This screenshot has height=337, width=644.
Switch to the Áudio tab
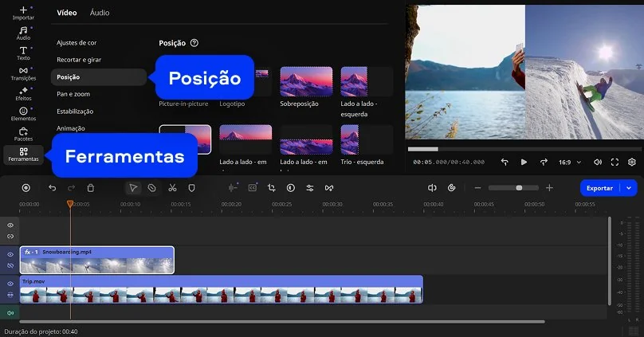pos(100,13)
